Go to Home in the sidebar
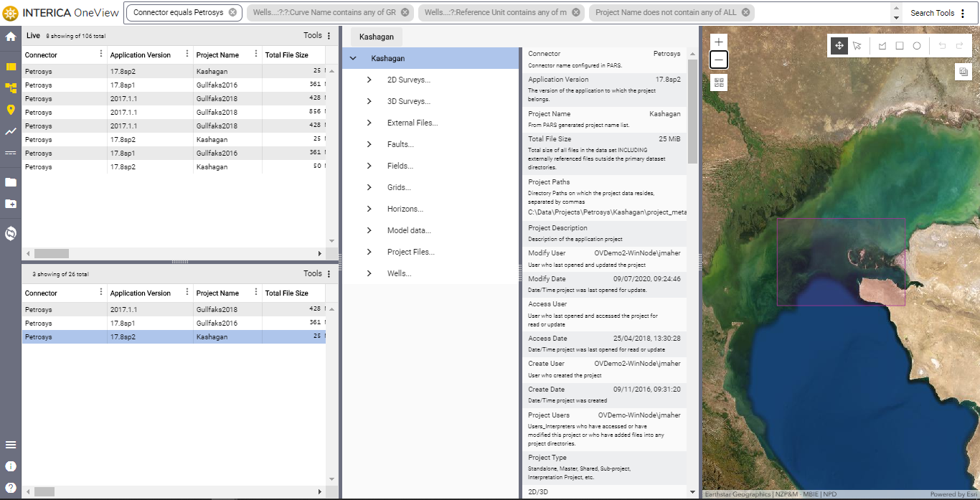The height and width of the screenshot is (500, 980). click(11, 37)
